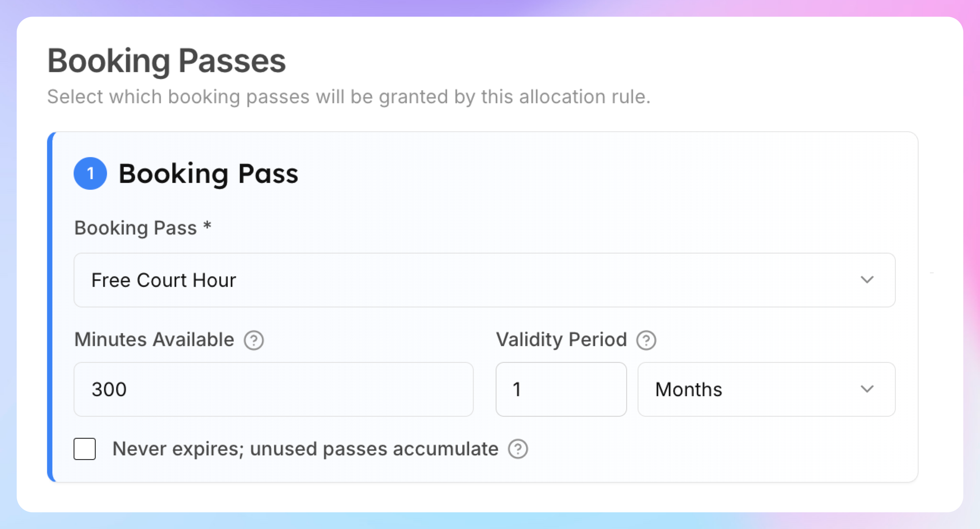This screenshot has height=529, width=980.
Task: Click the 'Booking Passes' page title
Action: (166, 61)
